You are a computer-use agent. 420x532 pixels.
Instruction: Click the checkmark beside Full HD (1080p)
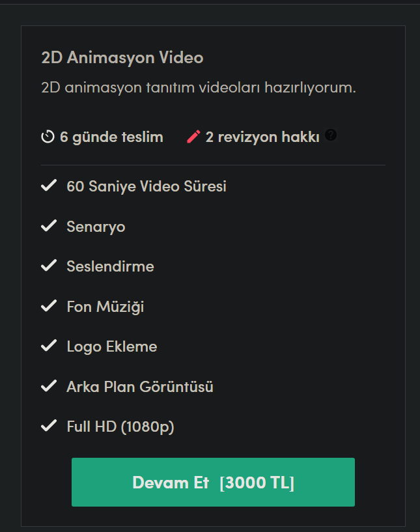[x=49, y=427]
